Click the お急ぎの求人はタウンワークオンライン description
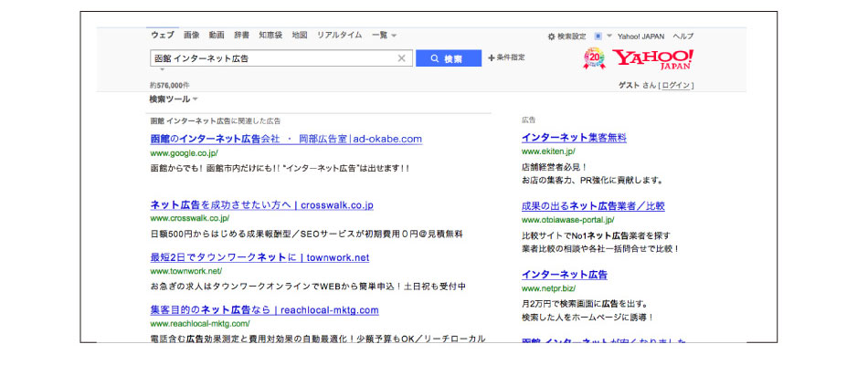This screenshot has height=365, width=868. click(308, 287)
